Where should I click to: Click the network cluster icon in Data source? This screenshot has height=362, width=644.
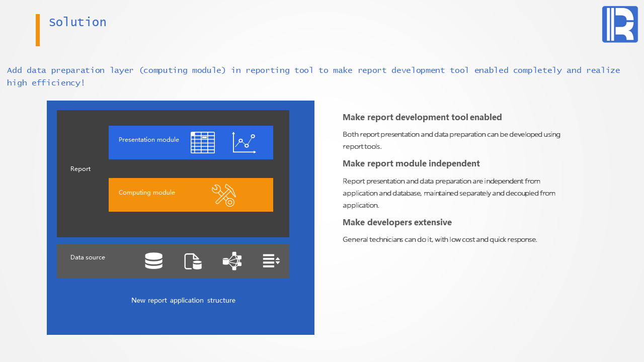coord(232,261)
